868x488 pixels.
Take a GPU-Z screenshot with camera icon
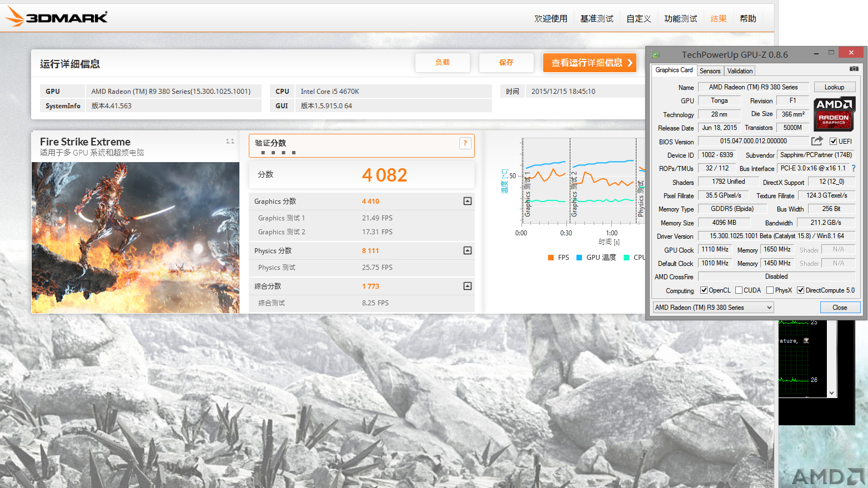854,69
